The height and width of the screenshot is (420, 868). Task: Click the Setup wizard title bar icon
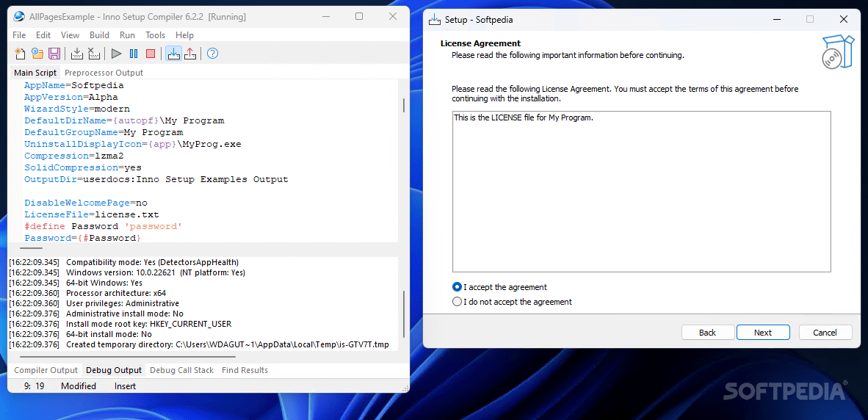tap(435, 19)
